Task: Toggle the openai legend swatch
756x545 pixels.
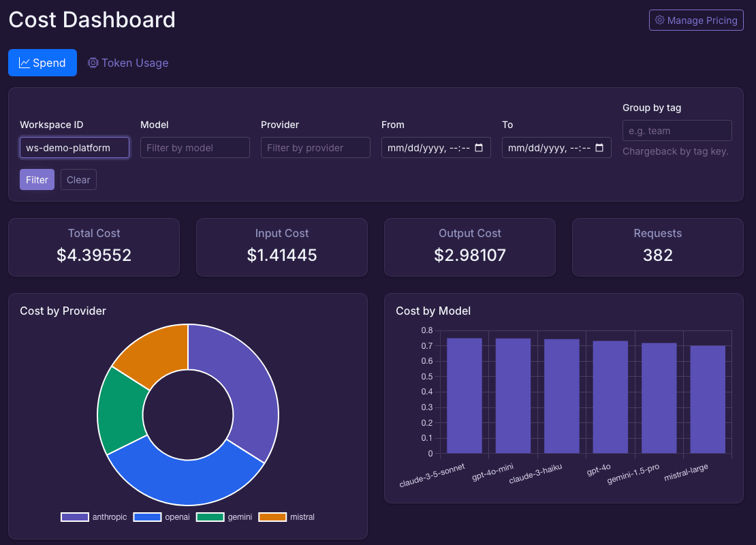Action: pyautogui.click(x=147, y=517)
